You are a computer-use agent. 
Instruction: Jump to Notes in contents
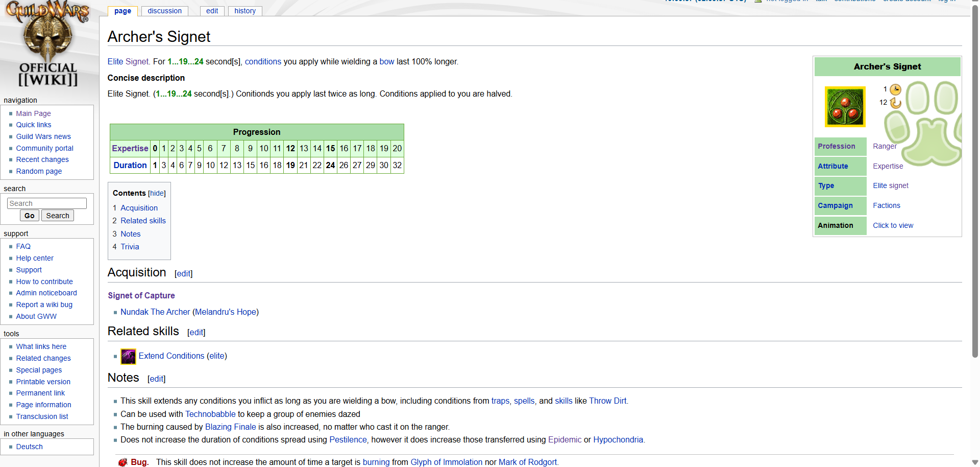click(131, 234)
